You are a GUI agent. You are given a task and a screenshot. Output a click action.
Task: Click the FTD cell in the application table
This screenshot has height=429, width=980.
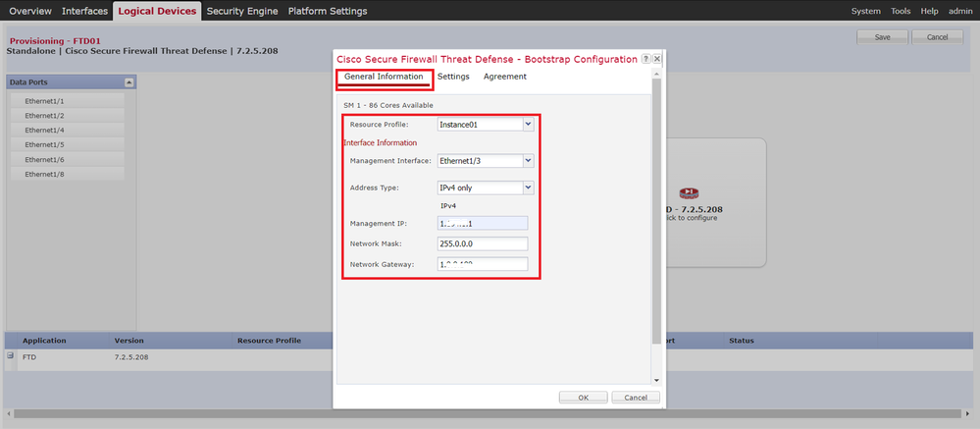coord(29,357)
